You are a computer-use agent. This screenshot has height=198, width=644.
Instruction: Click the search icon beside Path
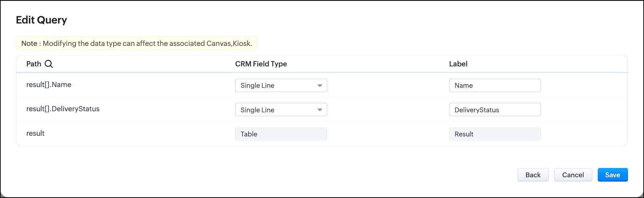coord(49,64)
